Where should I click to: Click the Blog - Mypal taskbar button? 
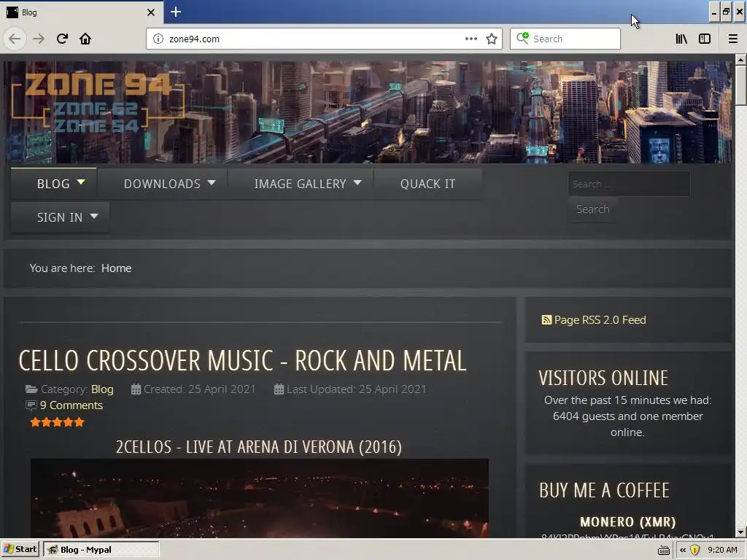point(101,550)
